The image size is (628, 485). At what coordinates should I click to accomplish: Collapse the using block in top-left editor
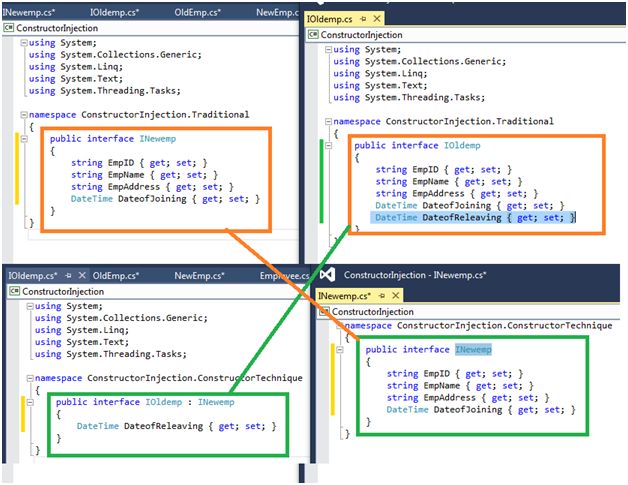pyautogui.click(x=24, y=42)
